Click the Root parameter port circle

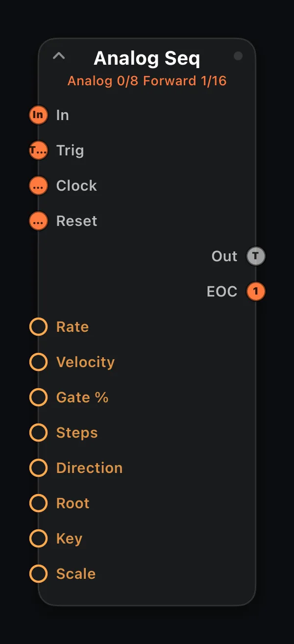[x=38, y=503]
